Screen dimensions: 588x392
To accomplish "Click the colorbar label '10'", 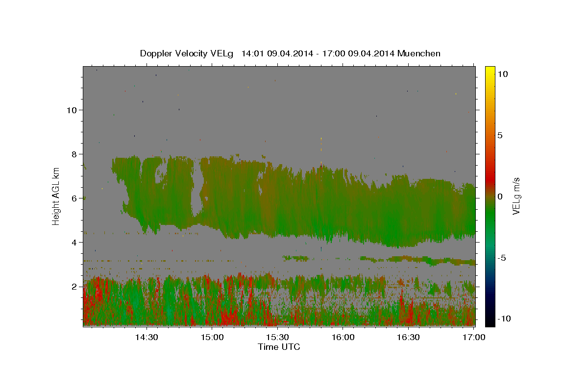I will pyautogui.click(x=502, y=74).
